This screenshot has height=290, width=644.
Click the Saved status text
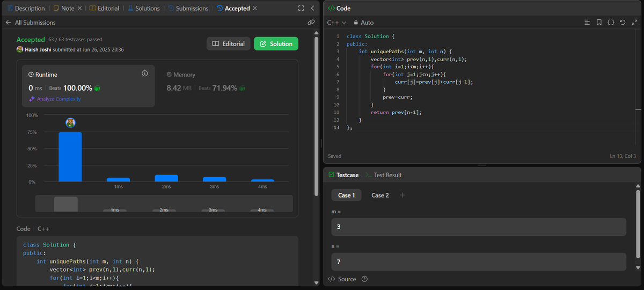pyautogui.click(x=334, y=156)
